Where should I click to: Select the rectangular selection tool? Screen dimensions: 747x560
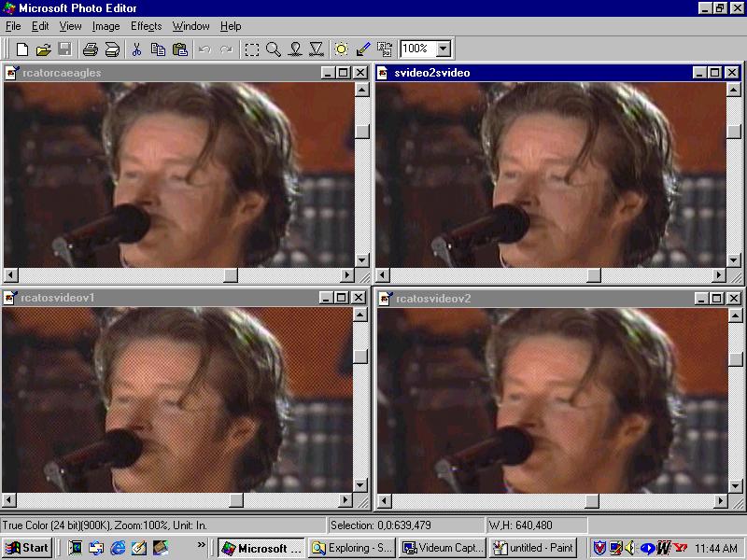coord(252,49)
